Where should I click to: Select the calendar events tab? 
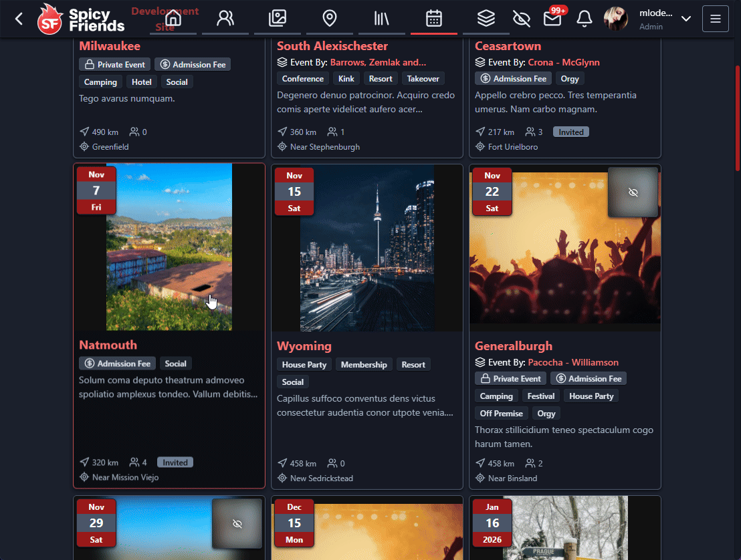pyautogui.click(x=434, y=19)
